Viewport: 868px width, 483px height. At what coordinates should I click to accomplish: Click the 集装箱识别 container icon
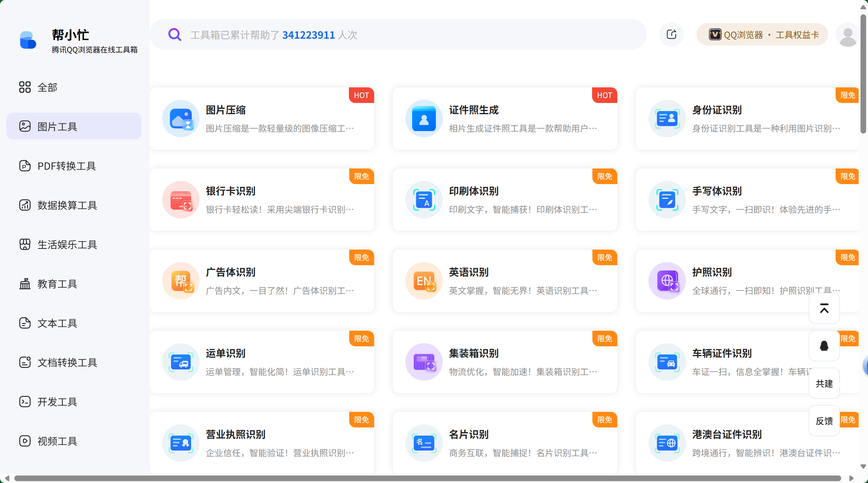(424, 362)
